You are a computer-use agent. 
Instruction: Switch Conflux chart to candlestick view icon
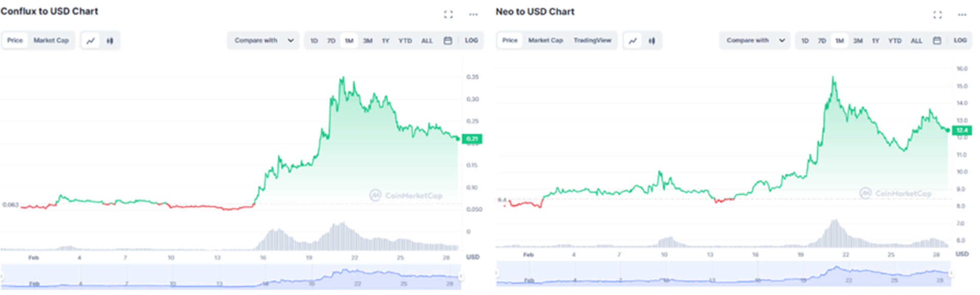(x=110, y=41)
